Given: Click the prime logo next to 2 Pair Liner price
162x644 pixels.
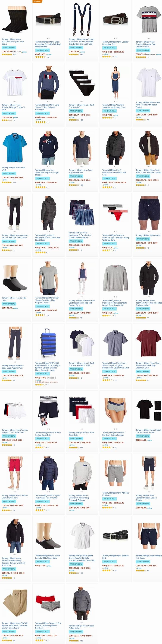Looking at the screenshot, I should point(15,308).
